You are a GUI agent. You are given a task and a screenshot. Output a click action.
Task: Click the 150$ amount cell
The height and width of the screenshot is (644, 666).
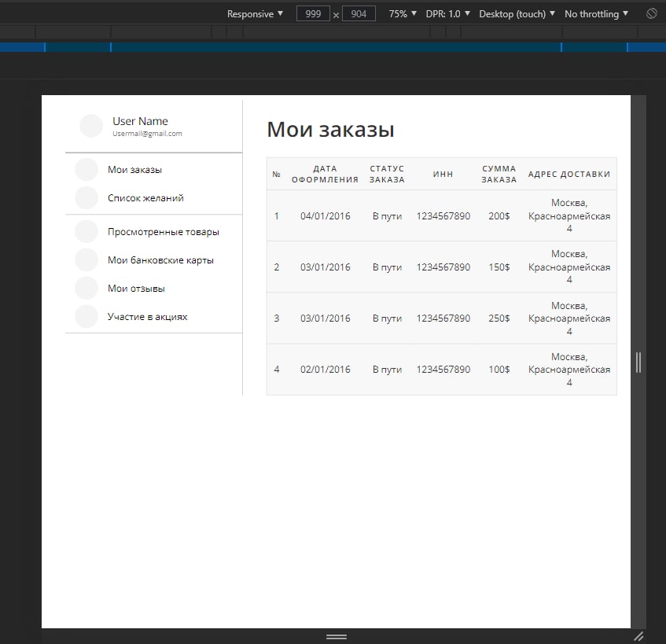pyautogui.click(x=499, y=267)
